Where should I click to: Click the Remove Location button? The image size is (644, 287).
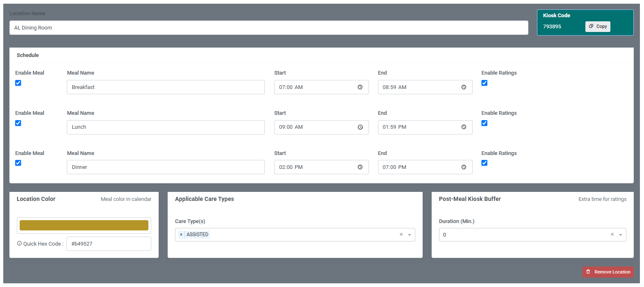pos(608,272)
